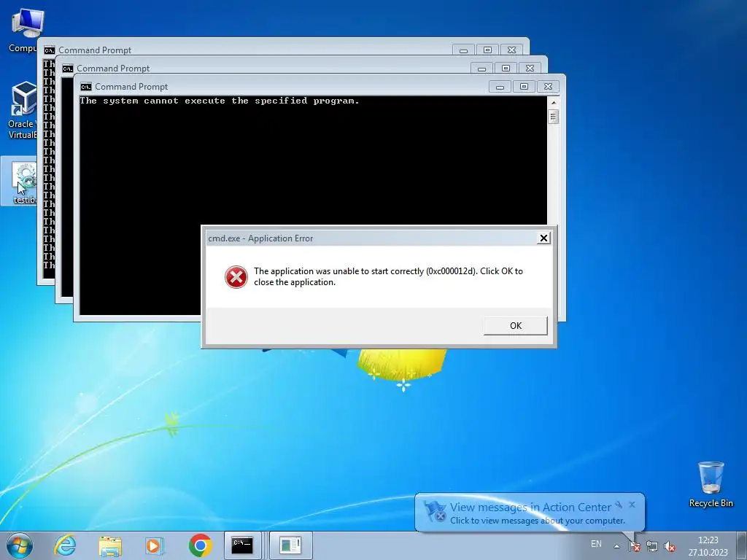
Task: Close the cmd.exe Application Error dialog
Action: (543, 238)
